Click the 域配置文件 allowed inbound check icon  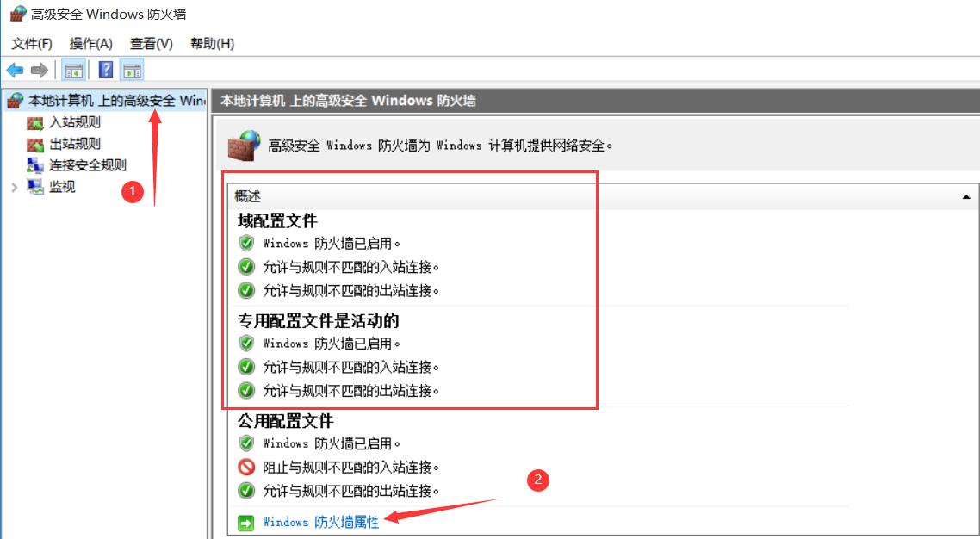[246, 267]
